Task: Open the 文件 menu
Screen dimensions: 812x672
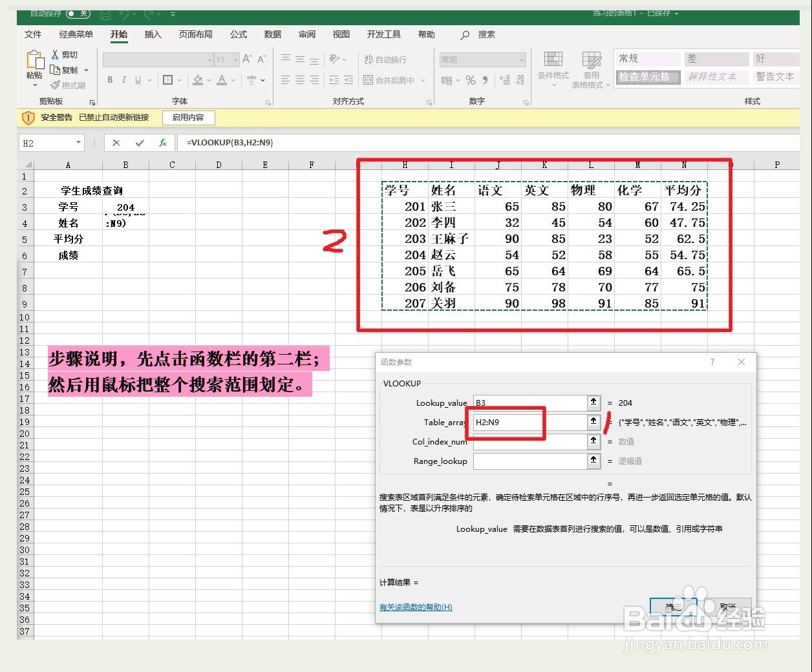Action: (32, 34)
